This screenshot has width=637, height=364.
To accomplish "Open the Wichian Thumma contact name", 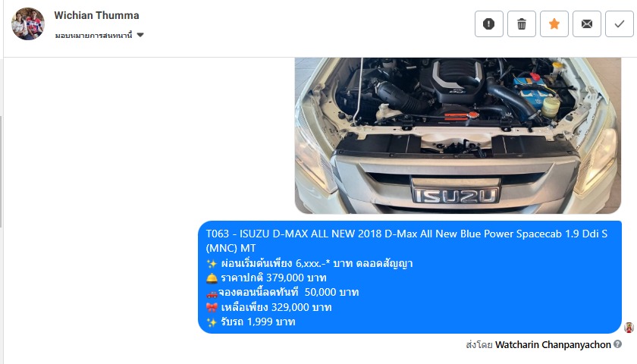I will tap(97, 15).
